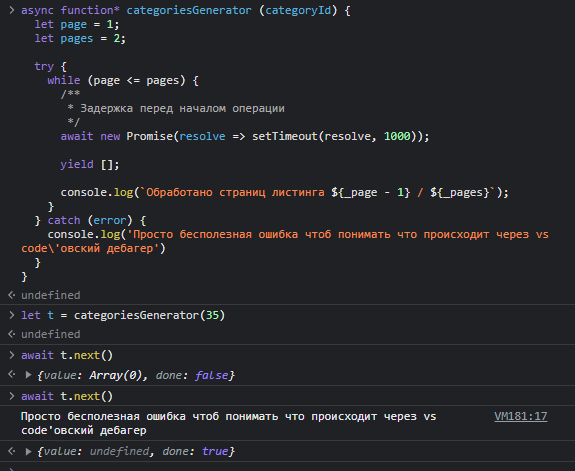This screenshot has width=575, height=471.
Task: Click the categoriesGenerator function name in code
Action: pyautogui.click(x=189, y=10)
